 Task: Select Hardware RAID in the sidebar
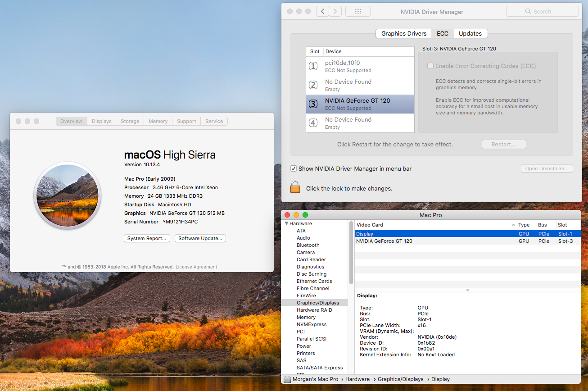(314, 310)
